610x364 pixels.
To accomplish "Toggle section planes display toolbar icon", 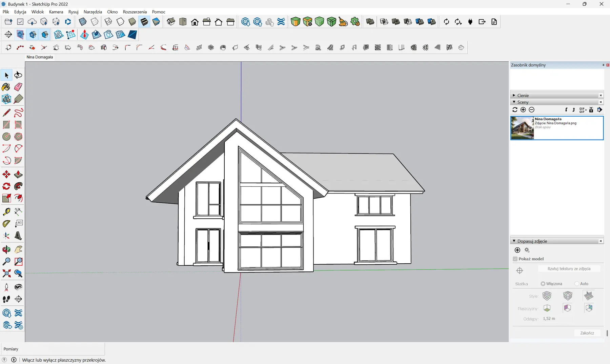I will tap(20, 35).
